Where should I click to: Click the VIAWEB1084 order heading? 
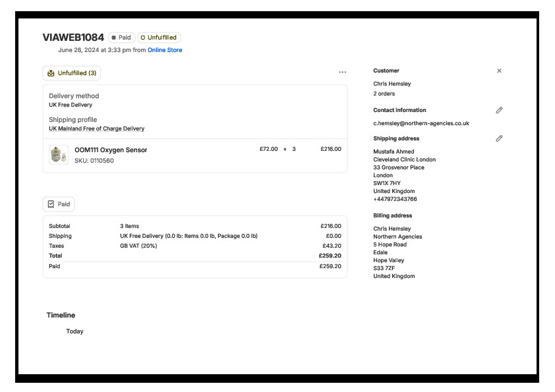coord(73,38)
